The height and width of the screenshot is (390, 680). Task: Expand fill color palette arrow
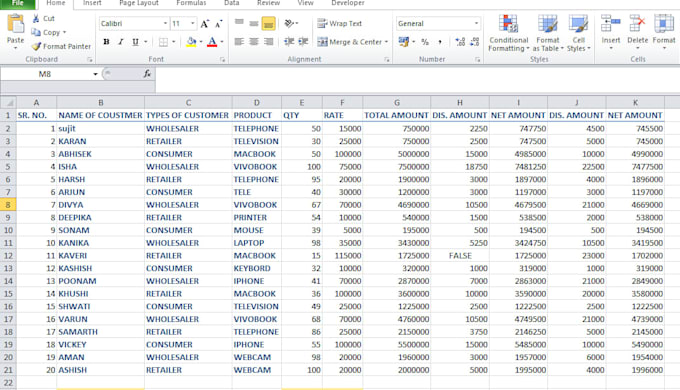(x=201, y=42)
